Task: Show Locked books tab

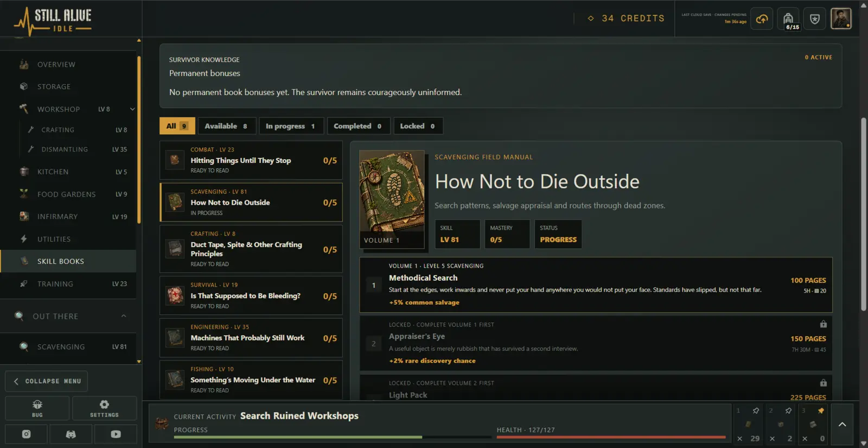Action: pyautogui.click(x=418, y=126)
